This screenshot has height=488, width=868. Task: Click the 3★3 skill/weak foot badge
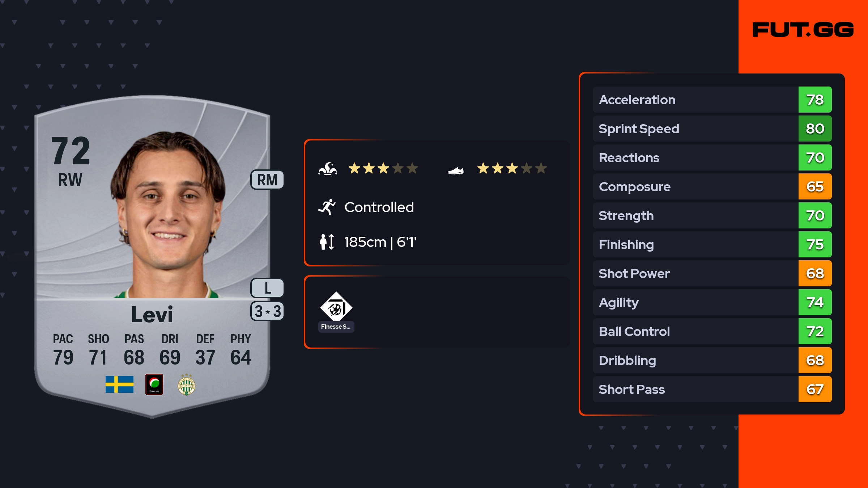tap(267, 311)
